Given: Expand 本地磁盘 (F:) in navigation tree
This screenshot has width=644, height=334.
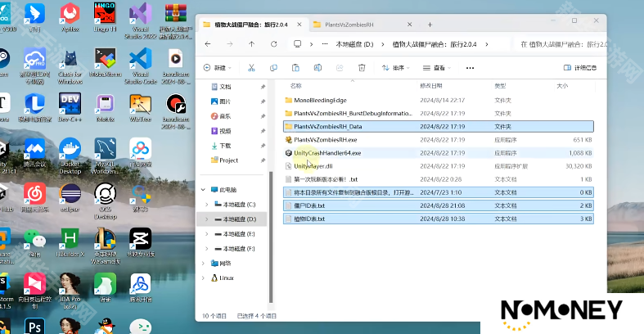Looking at the screenshot, I should (x=206, y=249).
